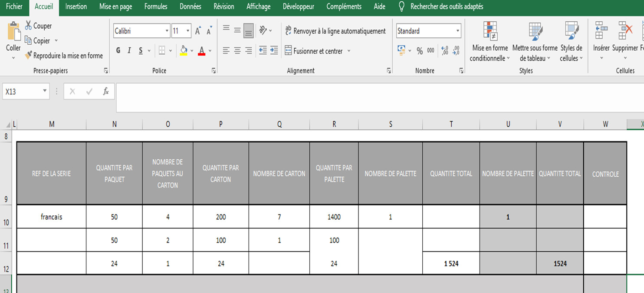Open the Calibri font name dropdown
The image size is (644, 293).
point(167,31)
